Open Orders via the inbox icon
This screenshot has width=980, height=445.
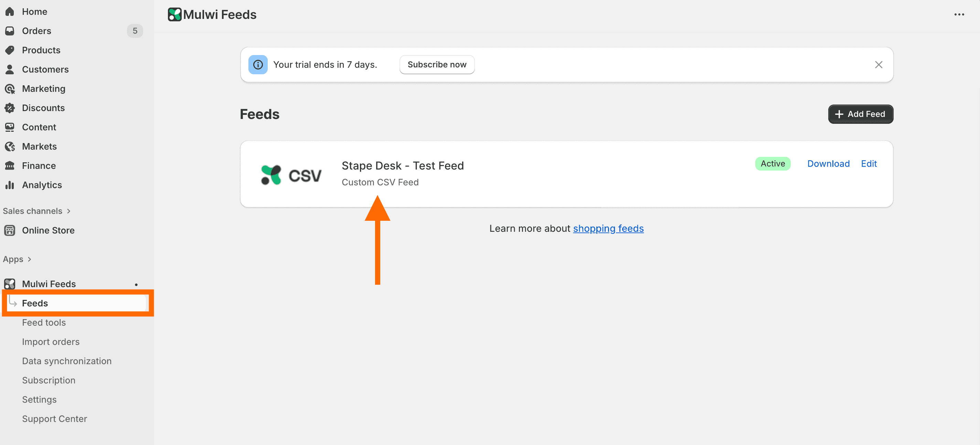[x=10, y=31]
